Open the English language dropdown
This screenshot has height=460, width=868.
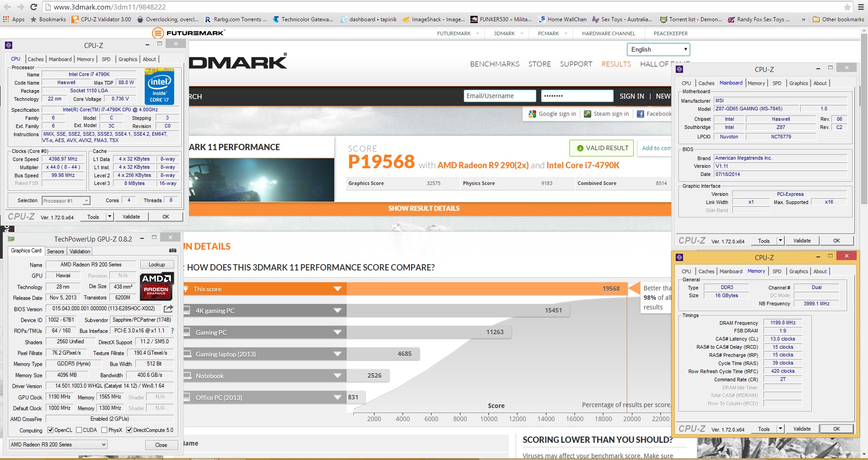pyautogui.click(x=658, y=49)
